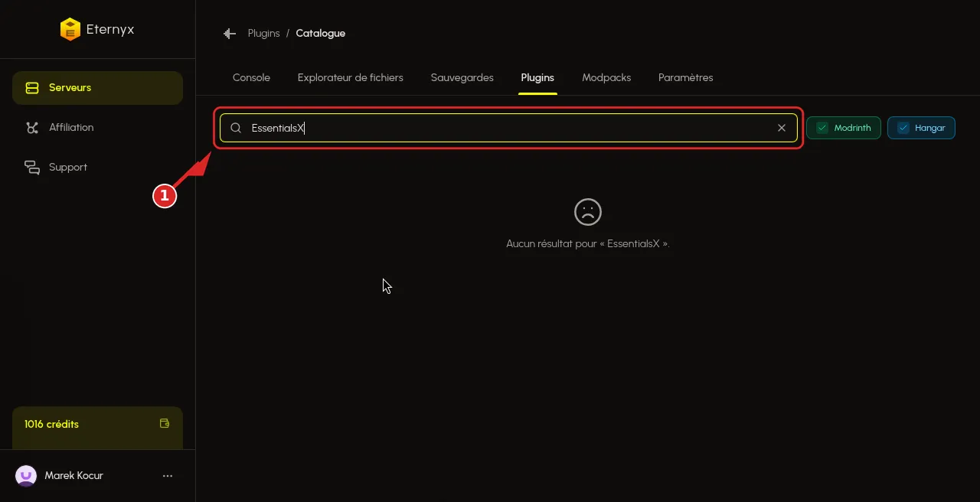
Task: Open the 1016 crédits panel
Action: (97, 427)
